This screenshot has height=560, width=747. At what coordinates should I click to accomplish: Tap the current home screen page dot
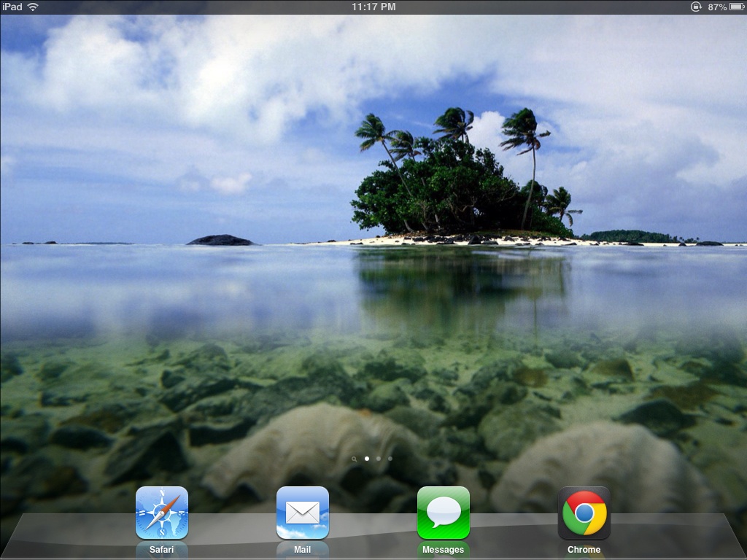[x=367, y=459]
